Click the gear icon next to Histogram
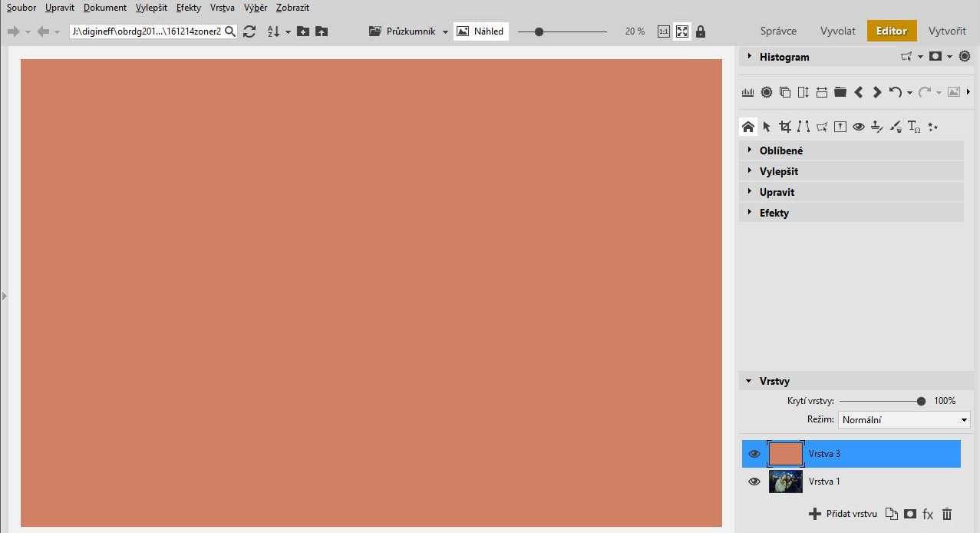This screenshot has height=533, width=980. click(x=965, y=56)
